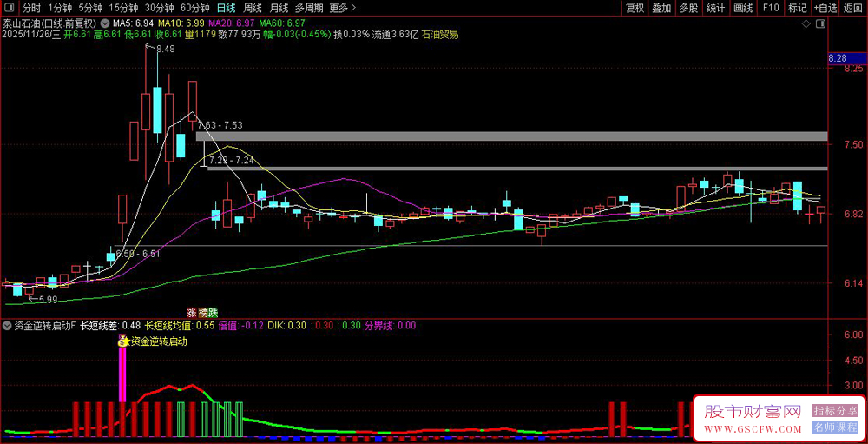The height and width of the screenshot is (444, 868).
Task: Click the 倍值: -0.12 value
Action: (x=241, y=325)
